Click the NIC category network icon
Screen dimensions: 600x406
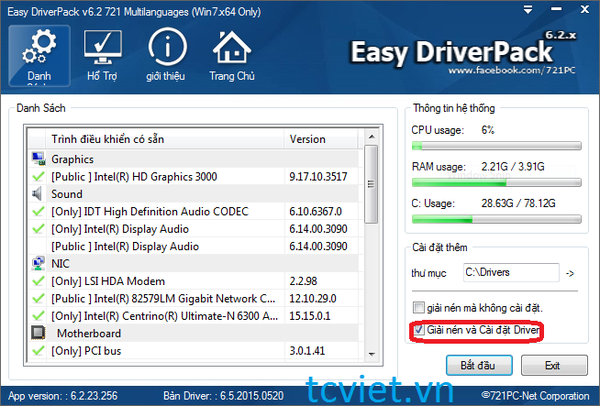point(38,263)
